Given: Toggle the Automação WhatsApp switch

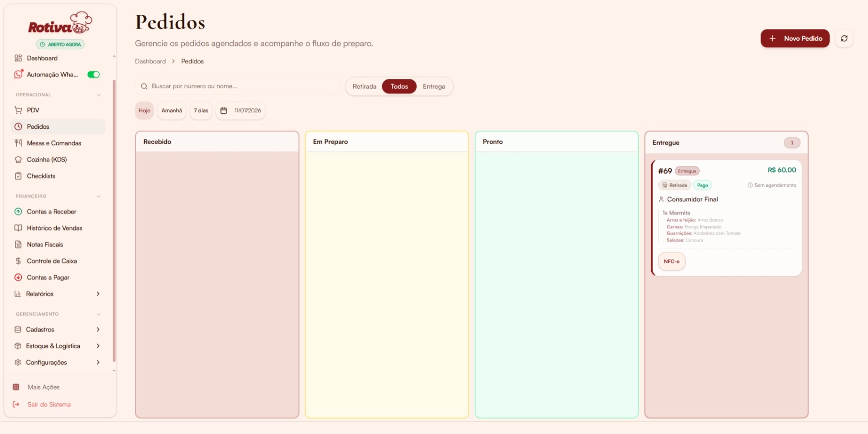Looking at the screenshot, I should pyautogui.click(x=93, y=75).
